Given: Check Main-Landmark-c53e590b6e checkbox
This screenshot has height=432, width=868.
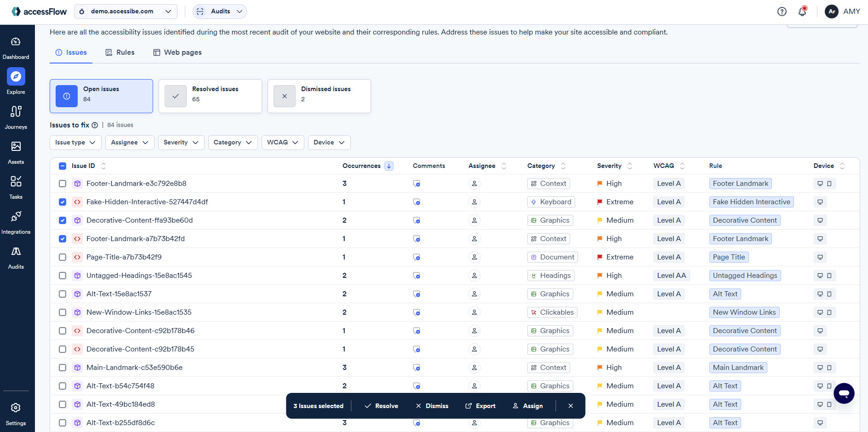Looking at the screenshot, I should point(63,368).
